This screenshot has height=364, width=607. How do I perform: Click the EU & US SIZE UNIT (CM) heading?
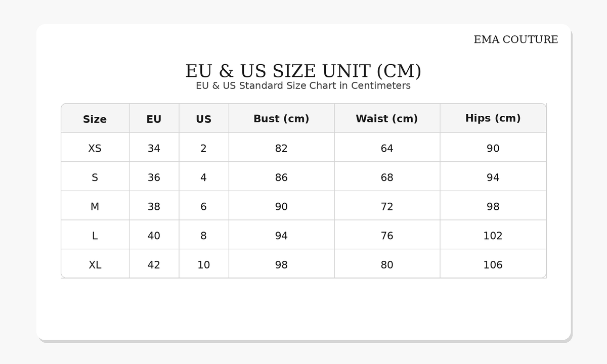coord(303,71)
